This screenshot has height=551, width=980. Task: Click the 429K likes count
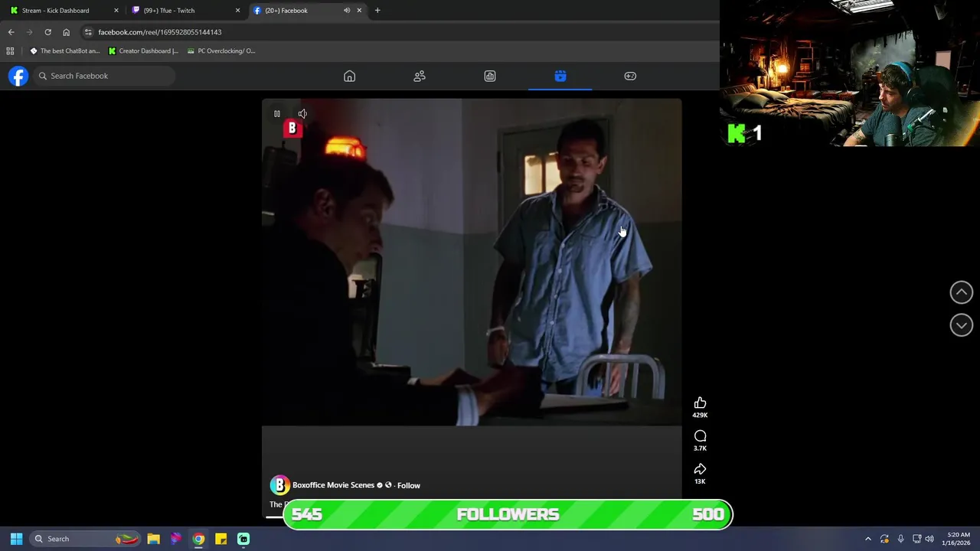coord(700,416)
